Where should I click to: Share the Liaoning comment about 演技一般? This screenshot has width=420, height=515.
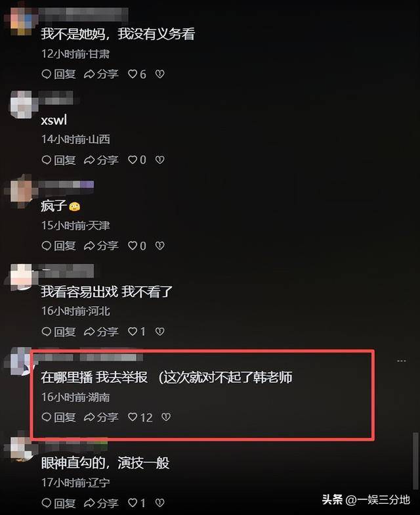pyautogui.click(x=101, y=503)
